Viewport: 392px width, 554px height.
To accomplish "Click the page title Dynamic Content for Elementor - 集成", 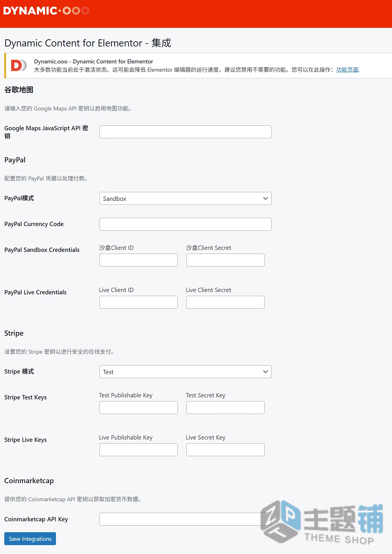I will point(88,43).
